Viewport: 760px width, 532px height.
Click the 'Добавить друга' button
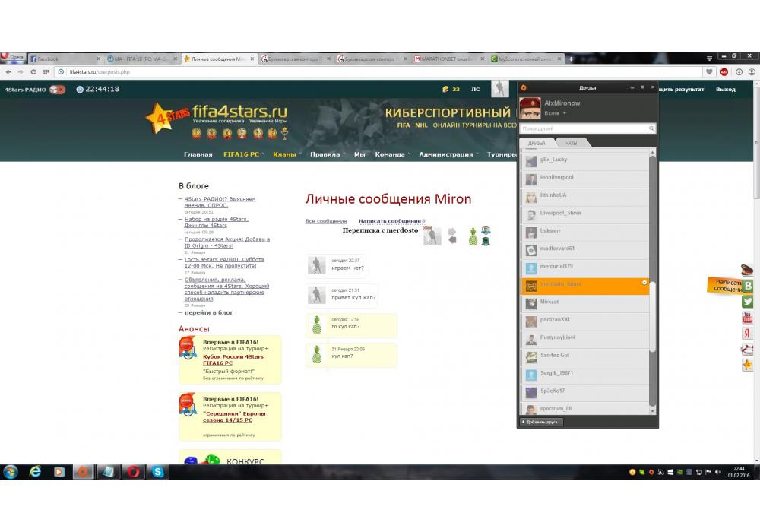[541, 421]
